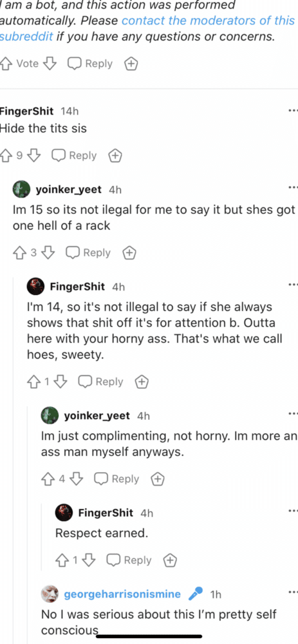Image resolution: width=298 pixels, height=644 pixels.
Task: Downvote the automod bot comment
Action: point(50,64)
